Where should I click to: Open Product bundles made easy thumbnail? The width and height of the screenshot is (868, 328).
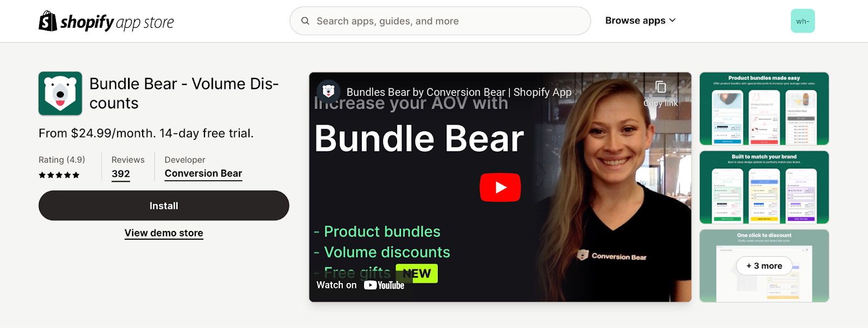point(764,108)
